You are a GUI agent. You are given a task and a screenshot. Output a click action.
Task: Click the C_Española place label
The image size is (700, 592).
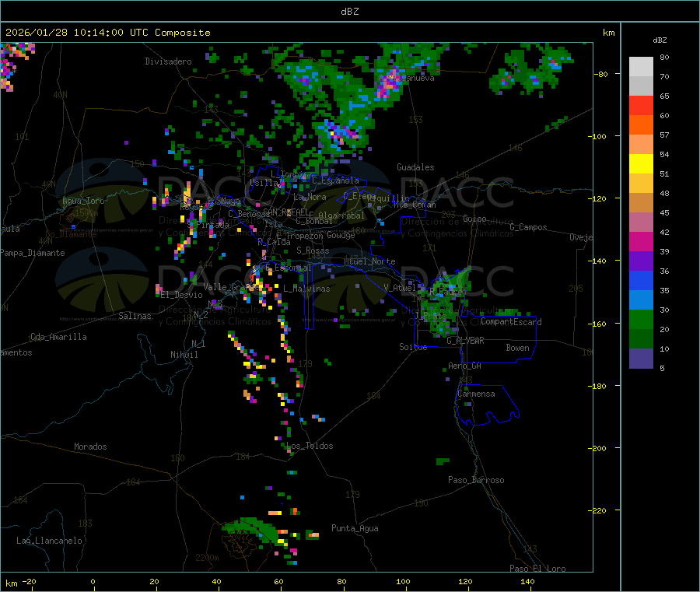coord(335,180)
